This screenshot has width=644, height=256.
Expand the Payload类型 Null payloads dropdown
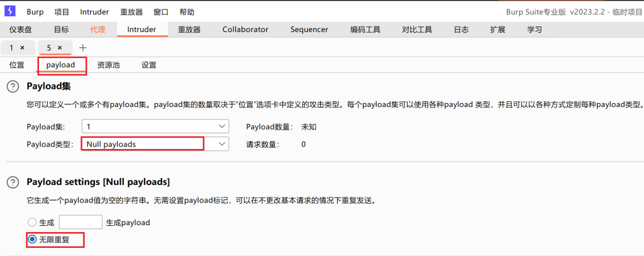[155, 144]
